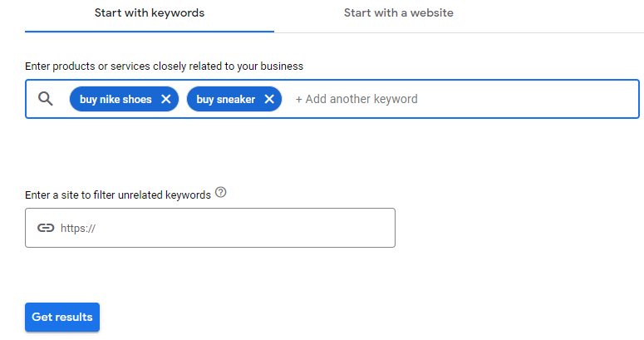Image resolution: width=644 pixels, height=340 pixels.
Task: Select the 'Start with keywords' tab
Action: point(150,13)
